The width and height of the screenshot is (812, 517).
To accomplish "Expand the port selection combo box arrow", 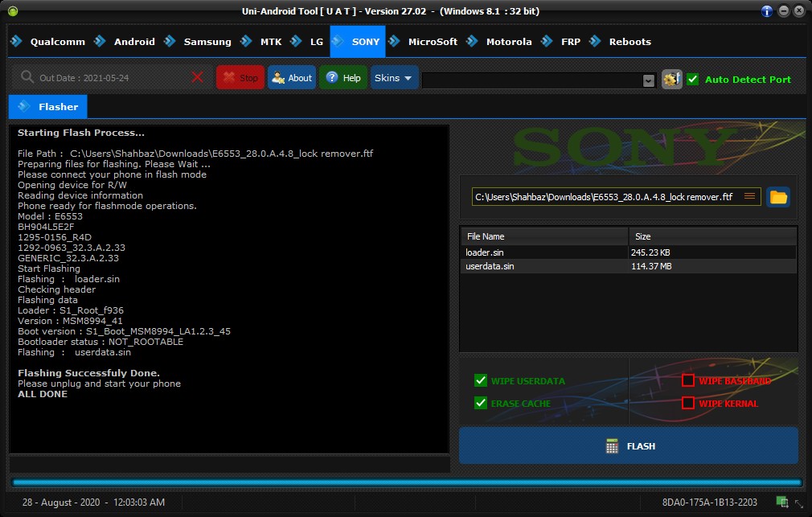I will point(648,80).
